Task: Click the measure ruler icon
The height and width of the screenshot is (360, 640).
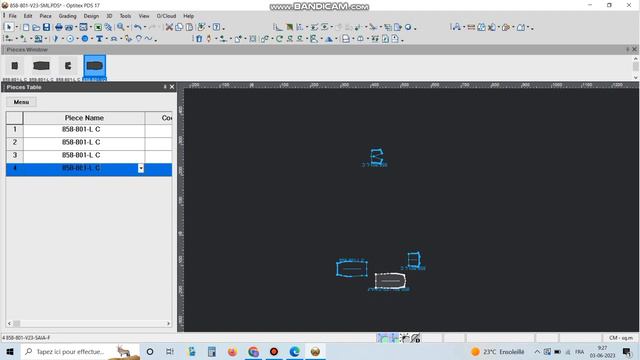Action: [471, 27]
